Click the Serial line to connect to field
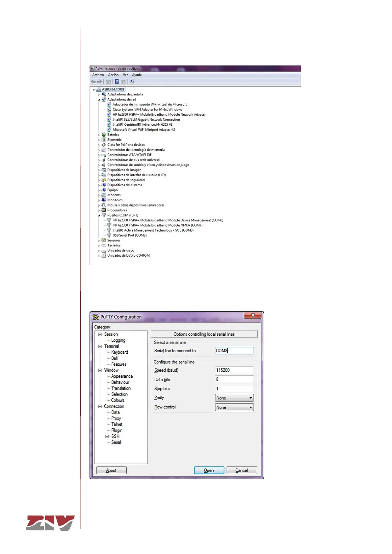The height and width of the screenshot is (554, 392). pyautogui.click(x=234, y=351)
